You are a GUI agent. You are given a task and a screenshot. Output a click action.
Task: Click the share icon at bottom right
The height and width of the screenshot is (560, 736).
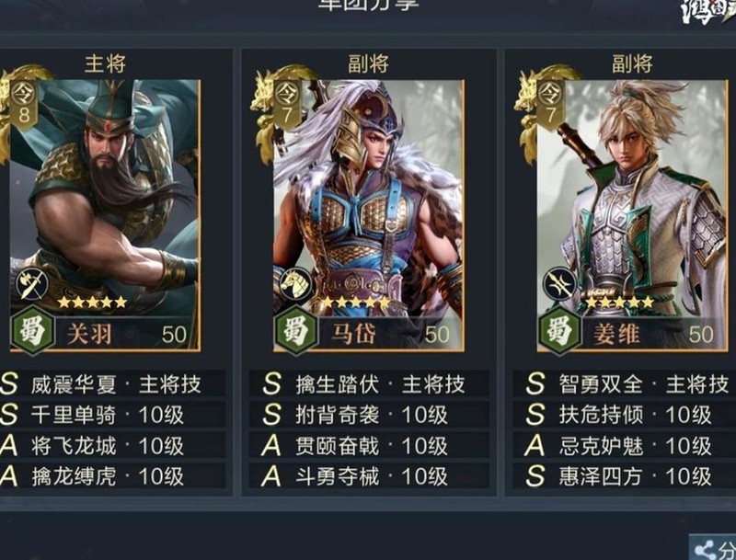click(705, 549)
